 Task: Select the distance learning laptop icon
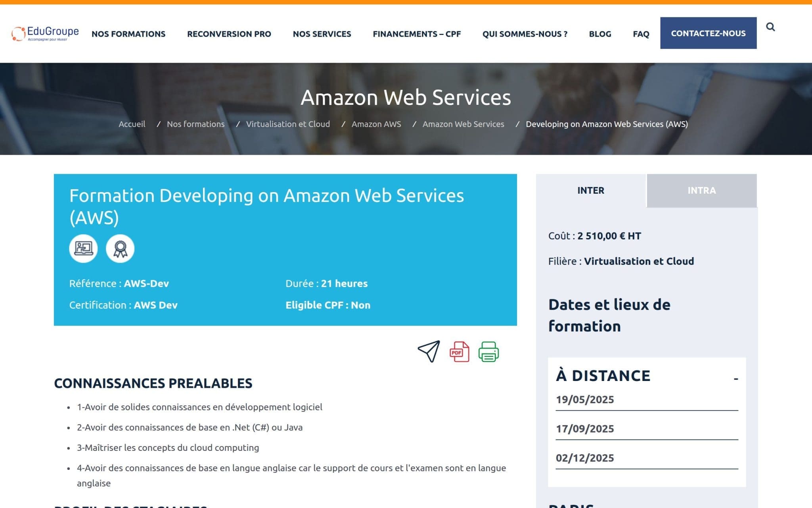click(x=83, y=248)
